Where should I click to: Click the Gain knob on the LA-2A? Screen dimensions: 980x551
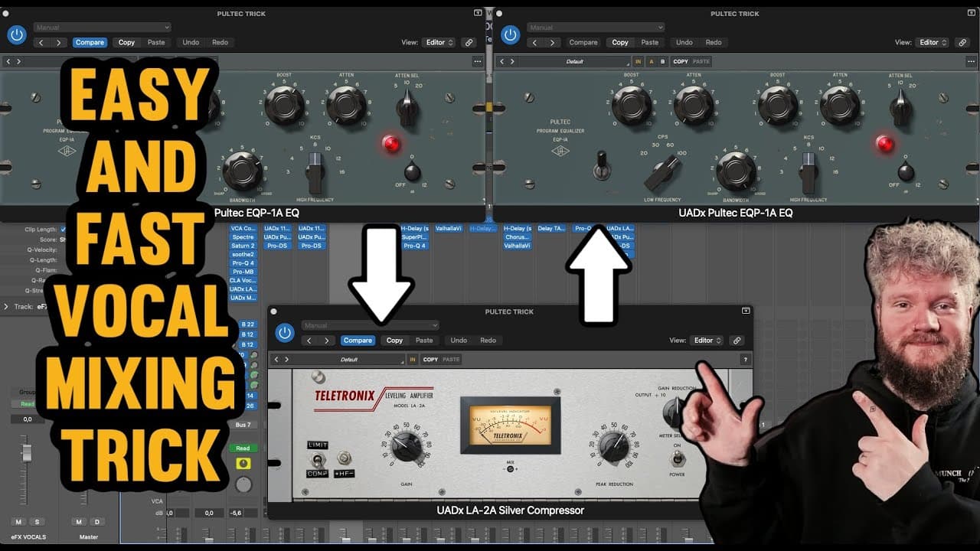406,447
